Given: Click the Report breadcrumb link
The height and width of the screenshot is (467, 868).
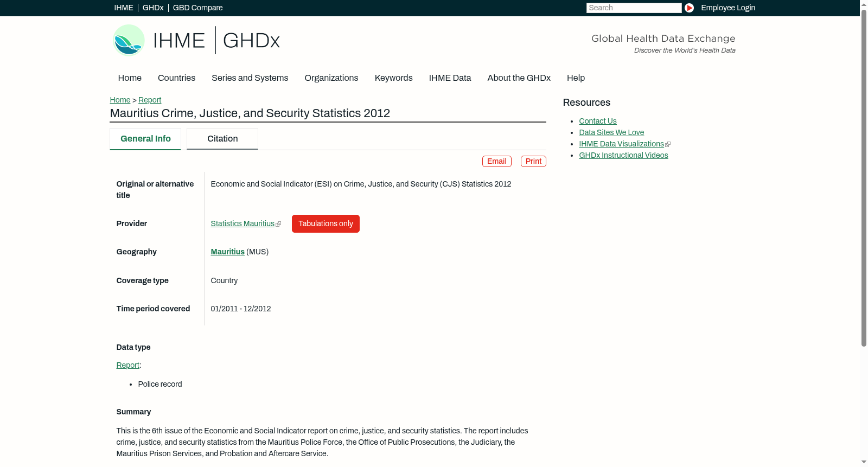Looking at the screenshot, I should click(150, 100).
